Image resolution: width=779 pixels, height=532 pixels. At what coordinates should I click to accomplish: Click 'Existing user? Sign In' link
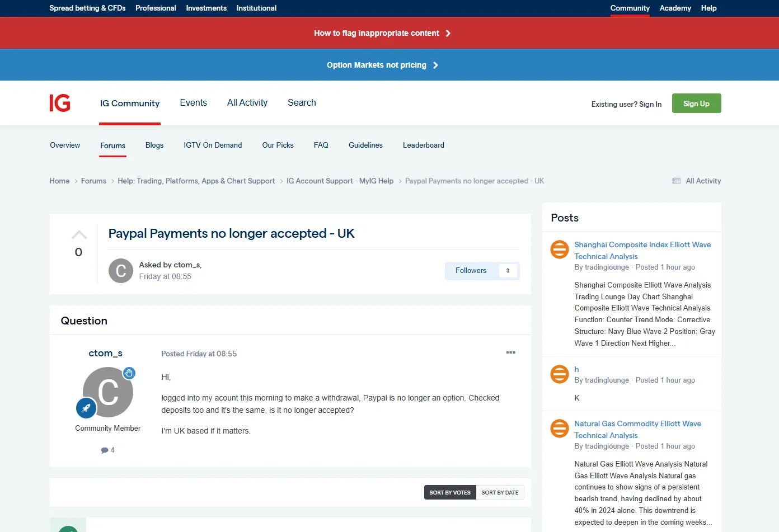(626, 104)
